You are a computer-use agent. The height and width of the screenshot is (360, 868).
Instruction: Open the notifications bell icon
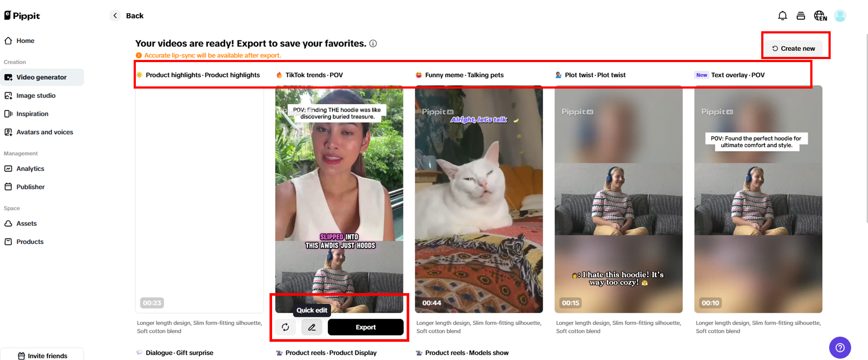coord(782,16)
